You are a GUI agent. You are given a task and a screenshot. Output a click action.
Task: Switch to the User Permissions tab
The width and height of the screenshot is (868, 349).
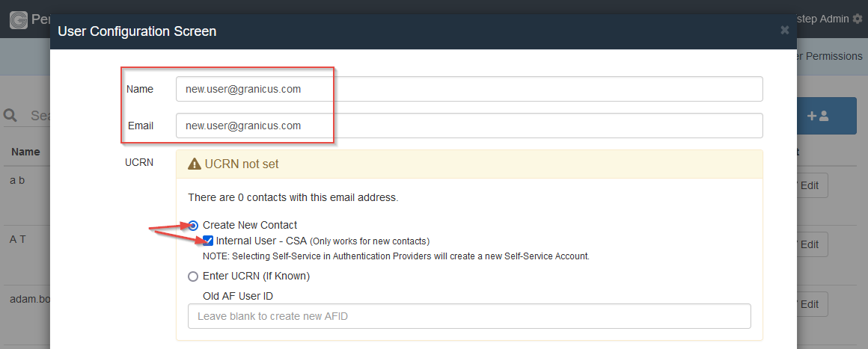pyautogui.click(x=831, y=56)
